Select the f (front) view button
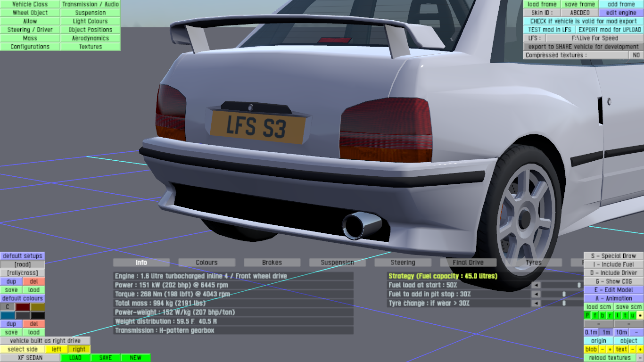The height and width of the screenshot is (362, 644). tap(595, 315)
